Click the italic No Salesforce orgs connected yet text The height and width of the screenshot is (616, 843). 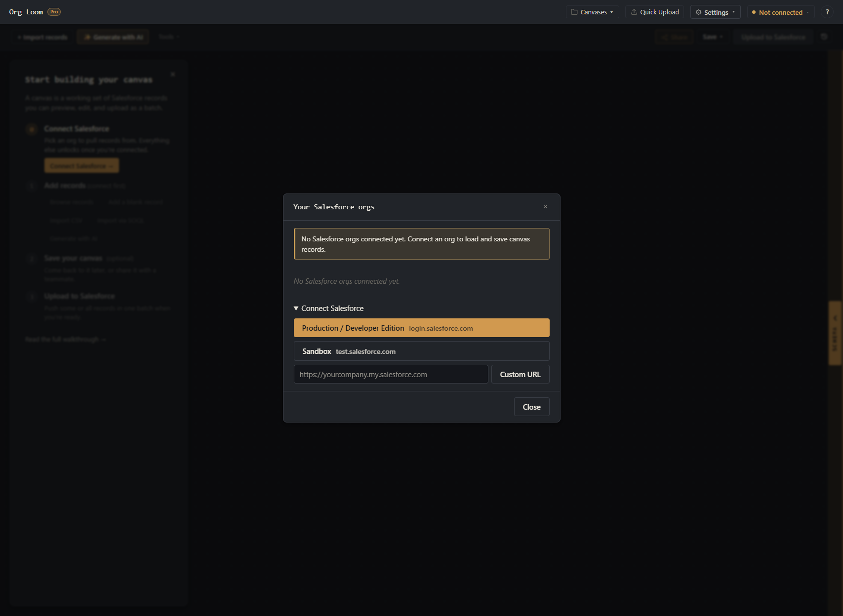pyautogui.click(x=347, y=281)
